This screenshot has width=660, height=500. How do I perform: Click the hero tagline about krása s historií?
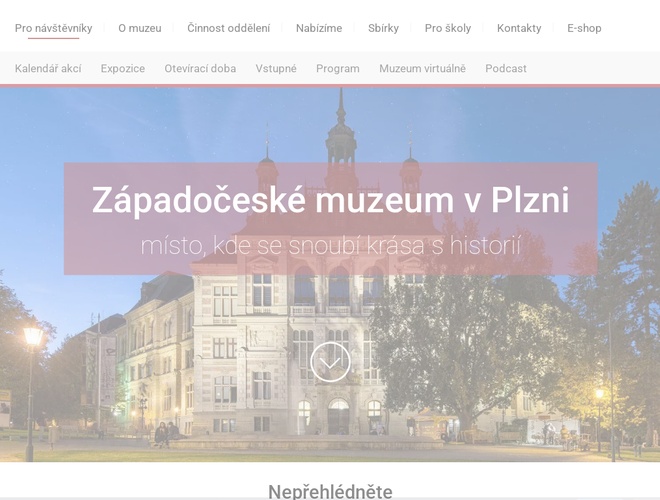pos(330,246)
